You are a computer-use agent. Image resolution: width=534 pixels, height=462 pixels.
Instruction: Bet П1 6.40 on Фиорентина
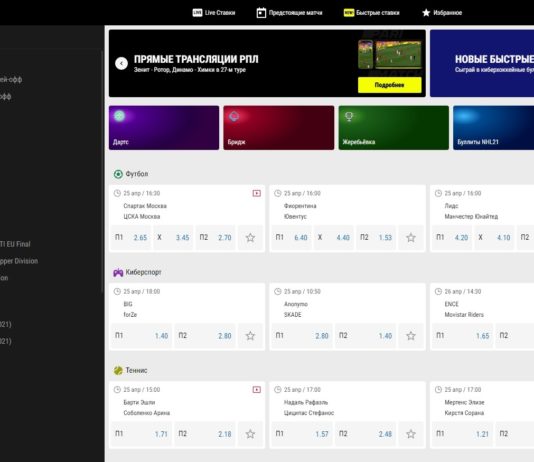(x=292, y=238)
